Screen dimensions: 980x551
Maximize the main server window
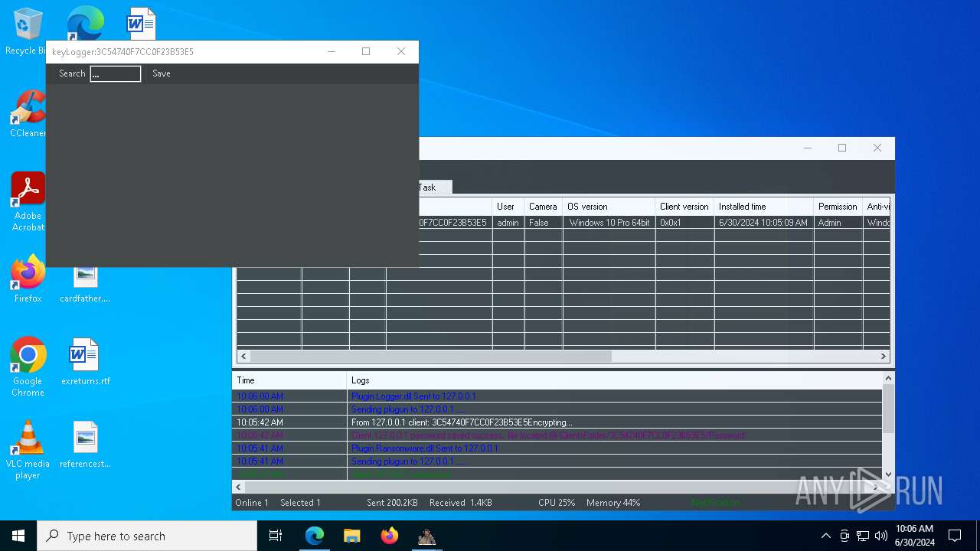coord(842,148)
